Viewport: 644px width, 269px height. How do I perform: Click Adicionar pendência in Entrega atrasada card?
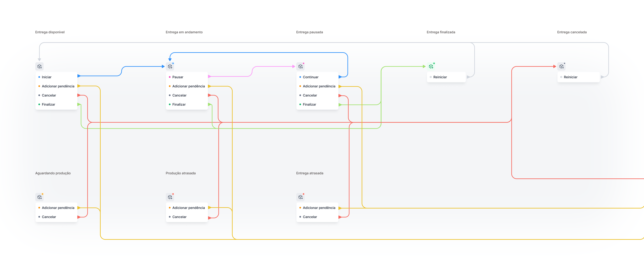(x=319, y=208)
